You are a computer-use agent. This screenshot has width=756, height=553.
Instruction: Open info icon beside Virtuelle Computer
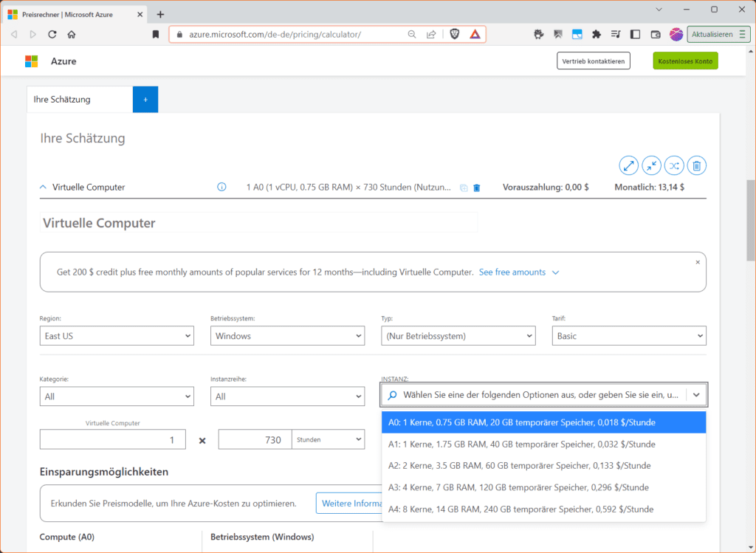click(x=221, y=187)
